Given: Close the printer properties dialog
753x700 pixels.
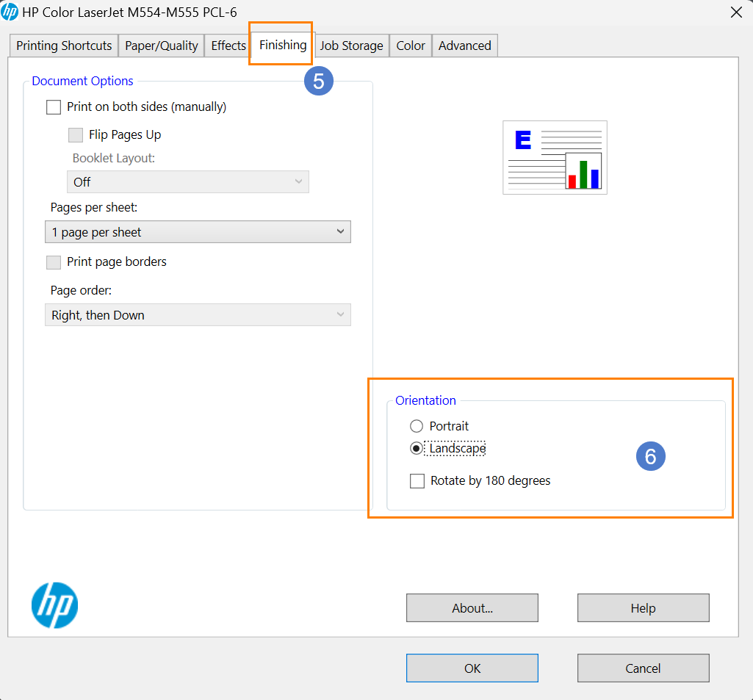Looking at the screenshot, I should [x=736, y=12].
